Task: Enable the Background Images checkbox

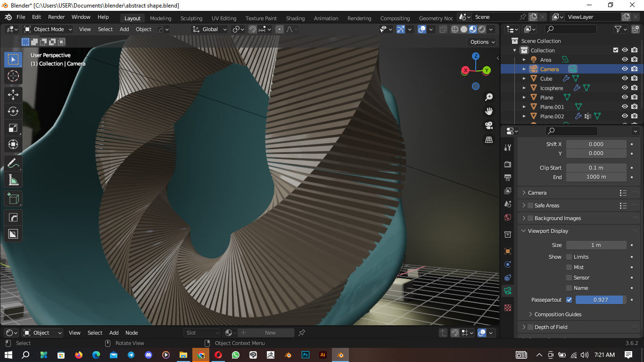Action: click(530, 218)
